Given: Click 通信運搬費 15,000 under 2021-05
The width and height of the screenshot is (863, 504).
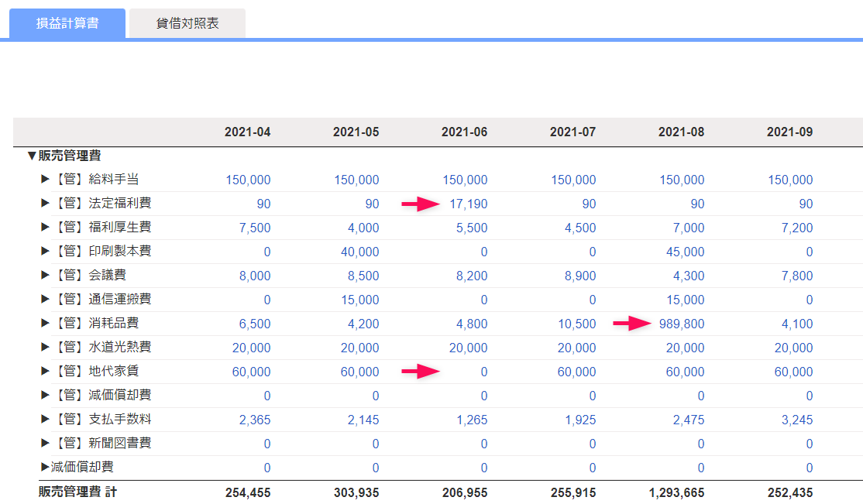Looking at the screenshot, I should coord(360,300).
